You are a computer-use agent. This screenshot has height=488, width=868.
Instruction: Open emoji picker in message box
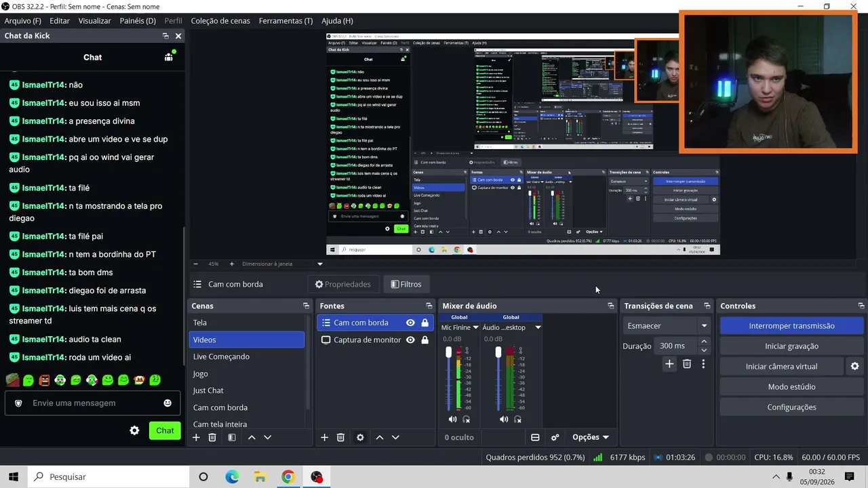point(167,403)
